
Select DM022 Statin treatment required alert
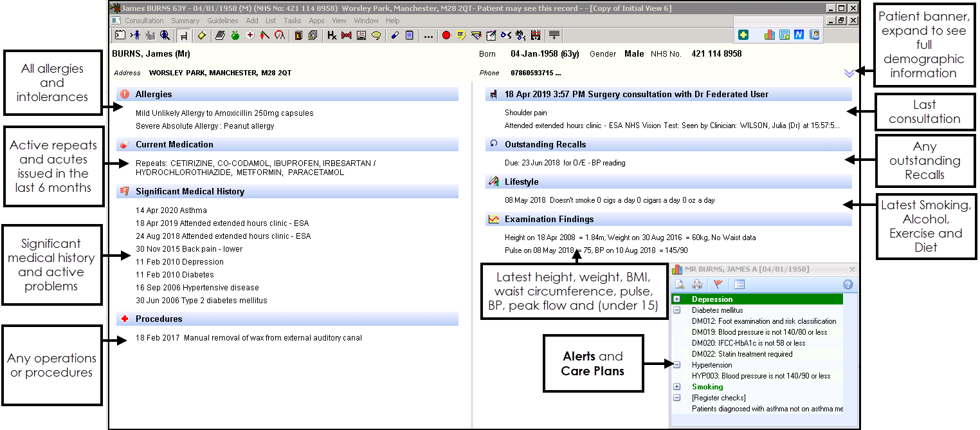741,354
